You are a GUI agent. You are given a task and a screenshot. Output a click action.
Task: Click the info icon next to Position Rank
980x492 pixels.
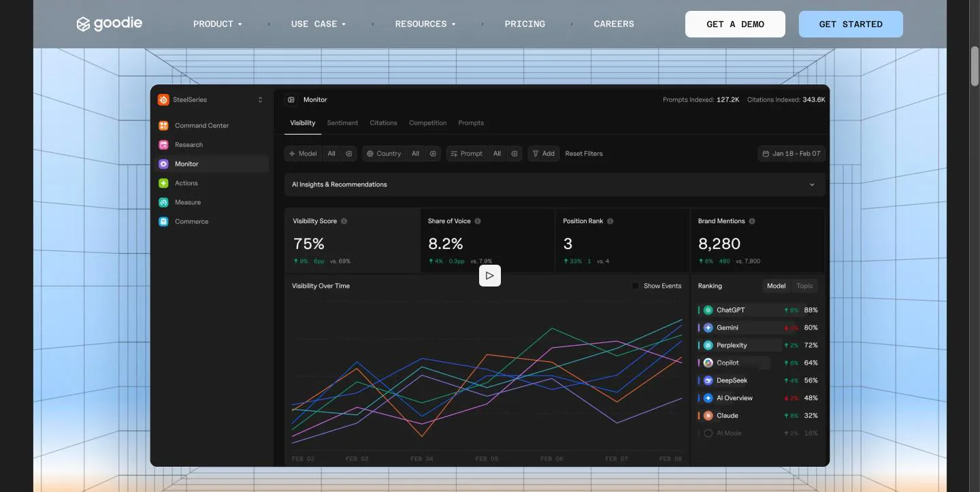tap(610, 221)
